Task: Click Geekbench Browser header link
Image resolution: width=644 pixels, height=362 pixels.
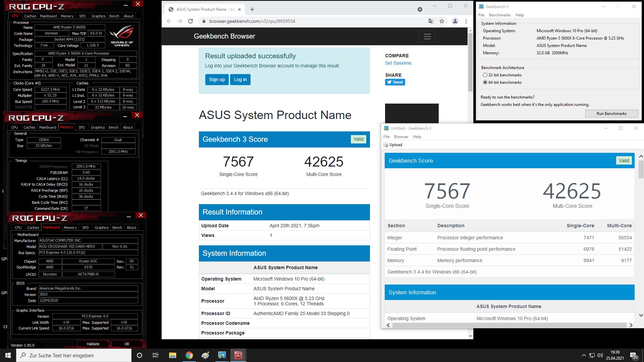Action: pos(224,36)
